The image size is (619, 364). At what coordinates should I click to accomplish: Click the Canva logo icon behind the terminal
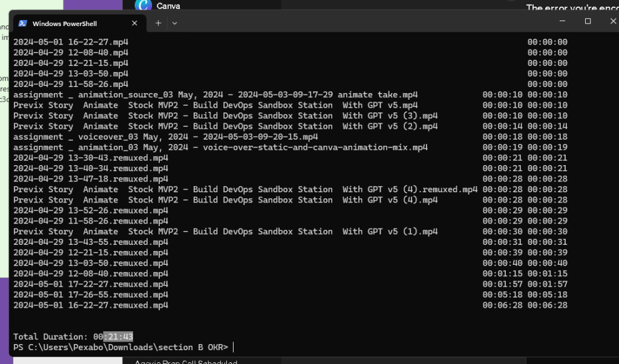click(143, 5)
